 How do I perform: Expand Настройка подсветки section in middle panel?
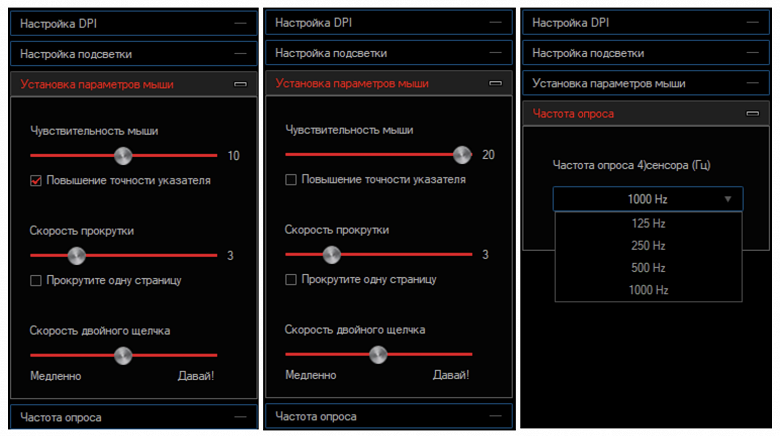[x=389, y=53]
